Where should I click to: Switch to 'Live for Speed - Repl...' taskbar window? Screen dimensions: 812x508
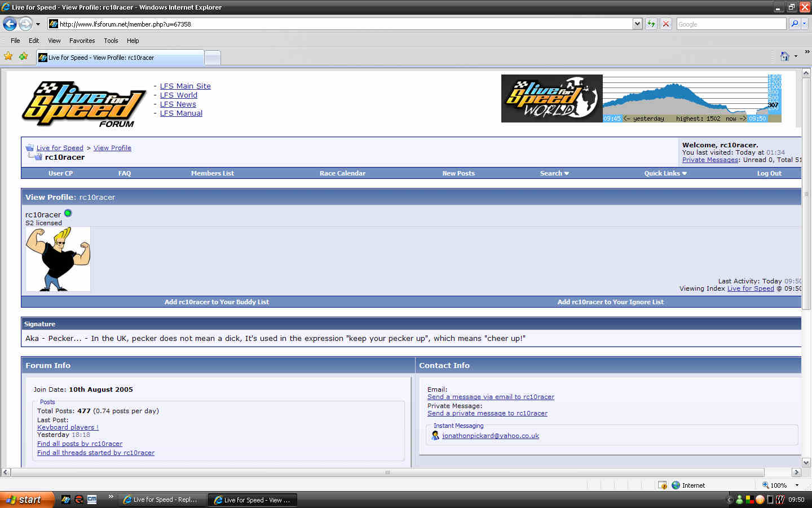[x=162, y=500]
